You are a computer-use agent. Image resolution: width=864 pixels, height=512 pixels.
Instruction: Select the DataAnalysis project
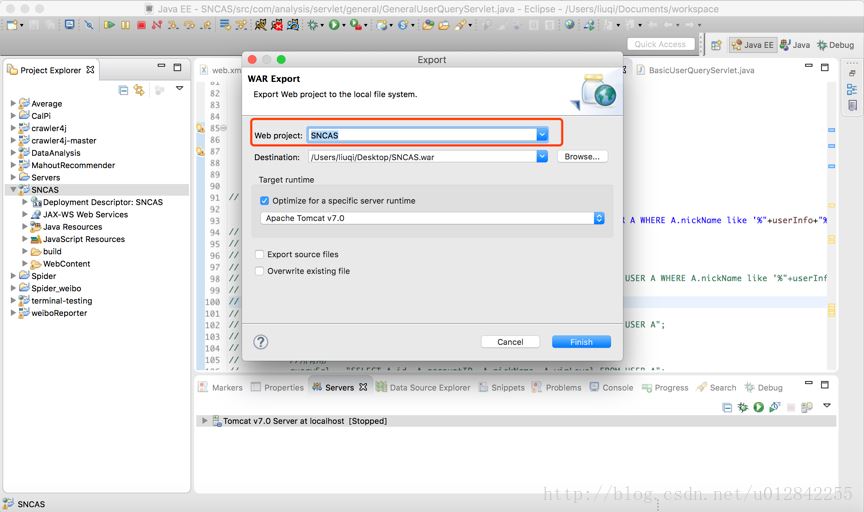[x=56, y=153]
